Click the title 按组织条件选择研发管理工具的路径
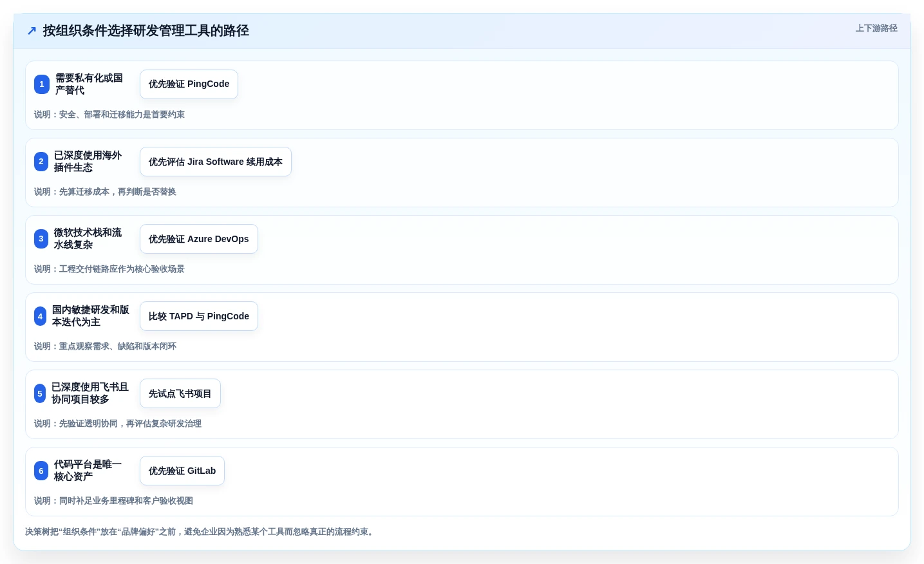 click(x=146, y=31)
